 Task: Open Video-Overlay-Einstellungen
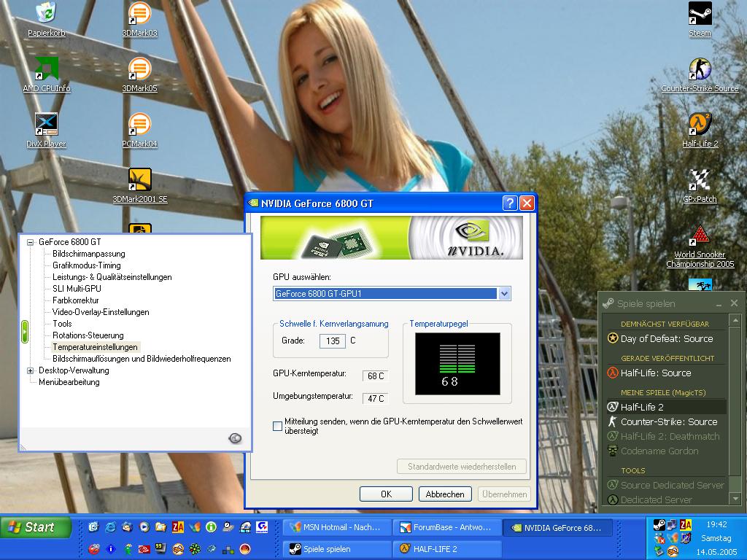[101, 312]
